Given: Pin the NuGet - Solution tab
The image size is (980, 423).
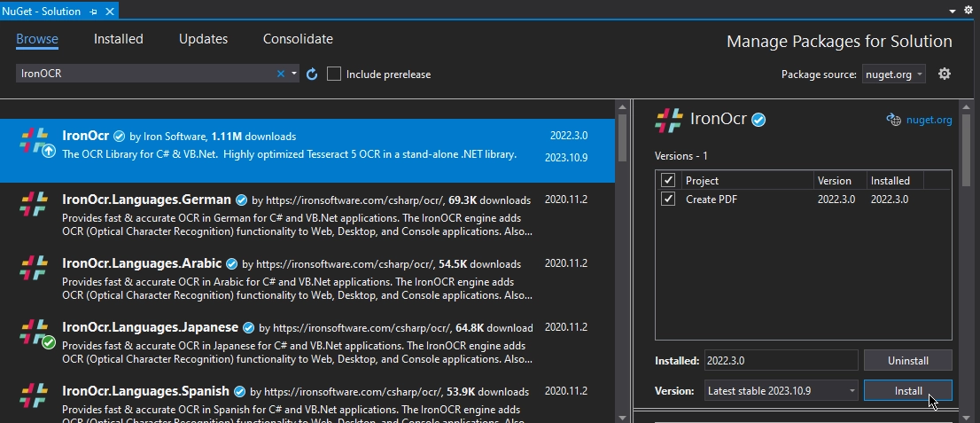Looking at the screenshot, I should [94, 12].
